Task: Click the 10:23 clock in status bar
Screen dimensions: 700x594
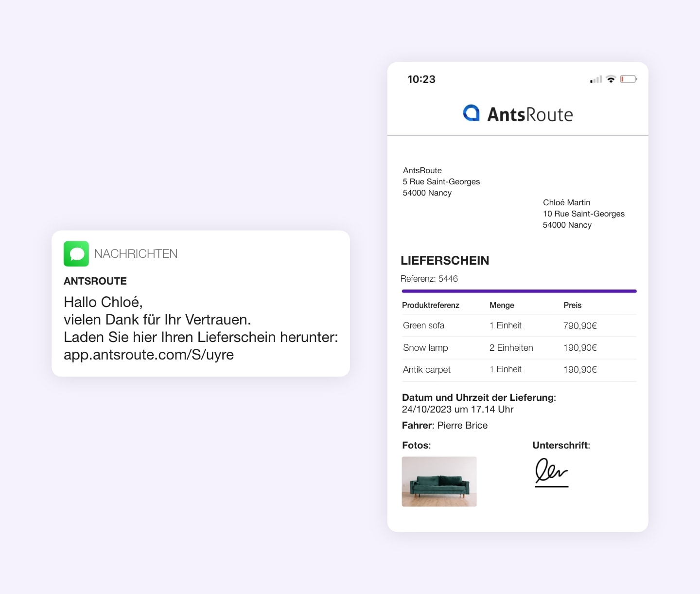Action: (x=421, y=79)
